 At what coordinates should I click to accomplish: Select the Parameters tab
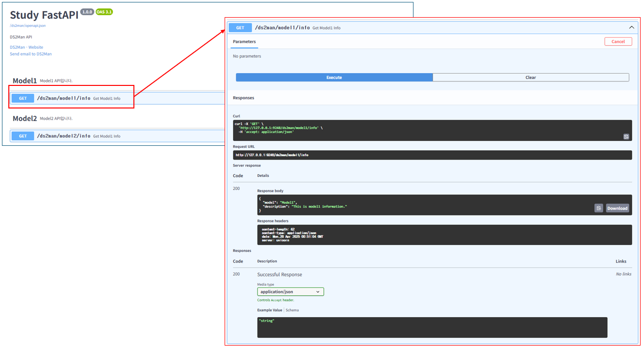244,42
